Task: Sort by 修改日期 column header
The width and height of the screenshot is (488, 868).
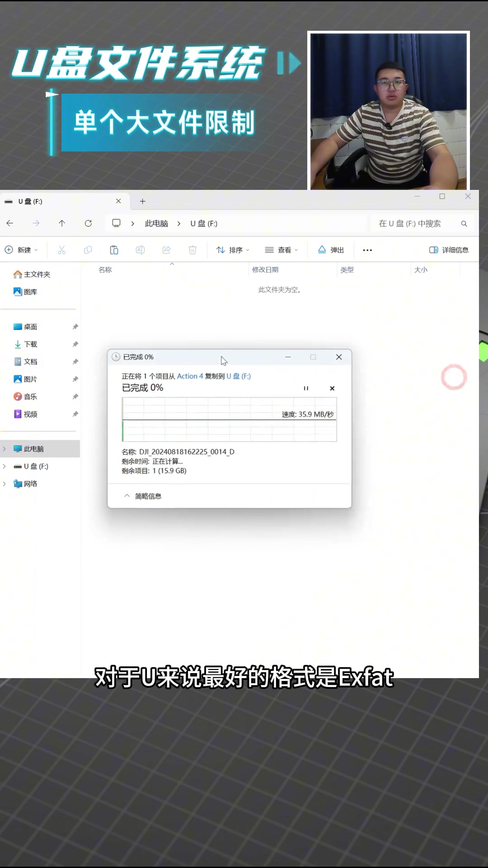Action: tap(265, 270)
